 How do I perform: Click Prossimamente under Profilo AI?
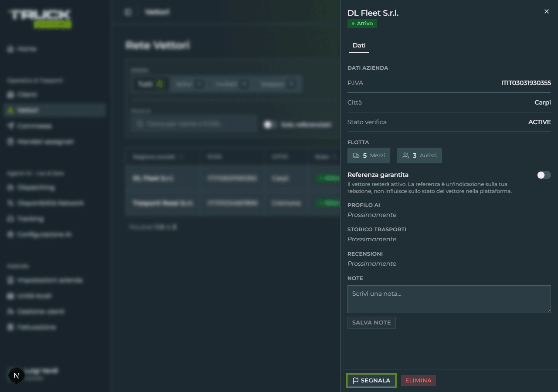pos(372,215)
